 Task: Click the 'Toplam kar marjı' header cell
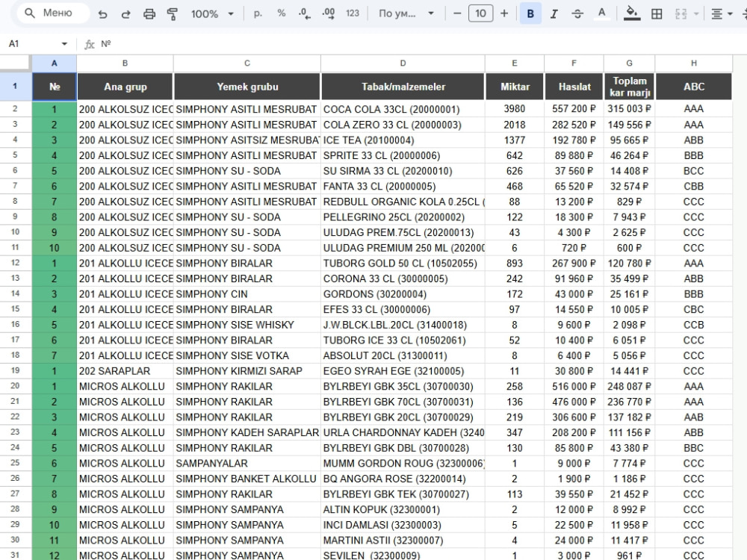click(x=629, y=87)
